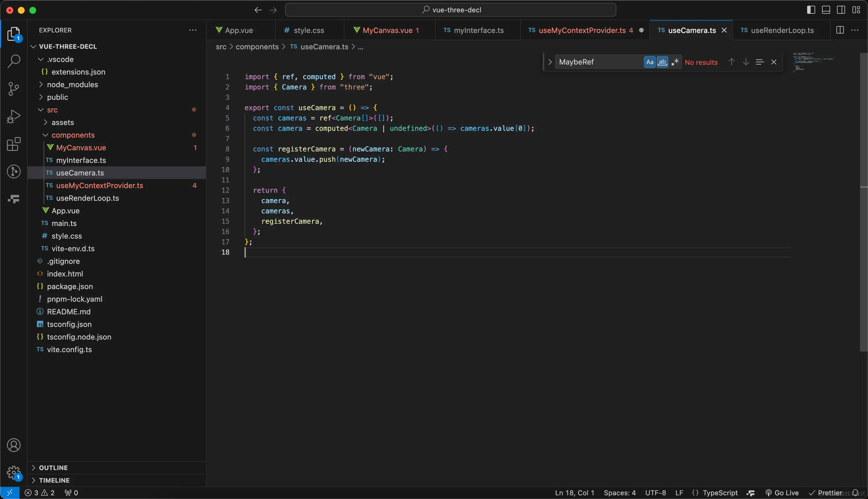Click errors and warnings count in status bar
This screenshot has height=499, width=868.
click(x=39, y=492)
